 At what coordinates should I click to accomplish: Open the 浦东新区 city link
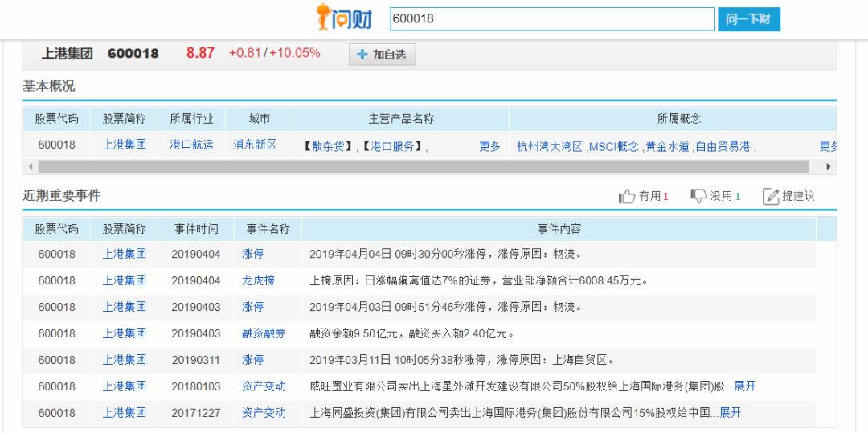256,145
